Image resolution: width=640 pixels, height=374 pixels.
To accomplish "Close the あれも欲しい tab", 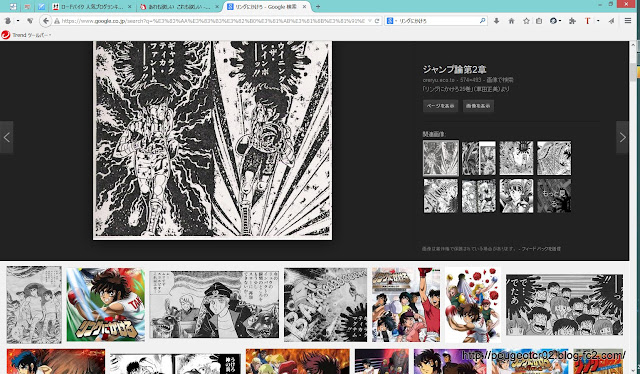I will point(217,7).
